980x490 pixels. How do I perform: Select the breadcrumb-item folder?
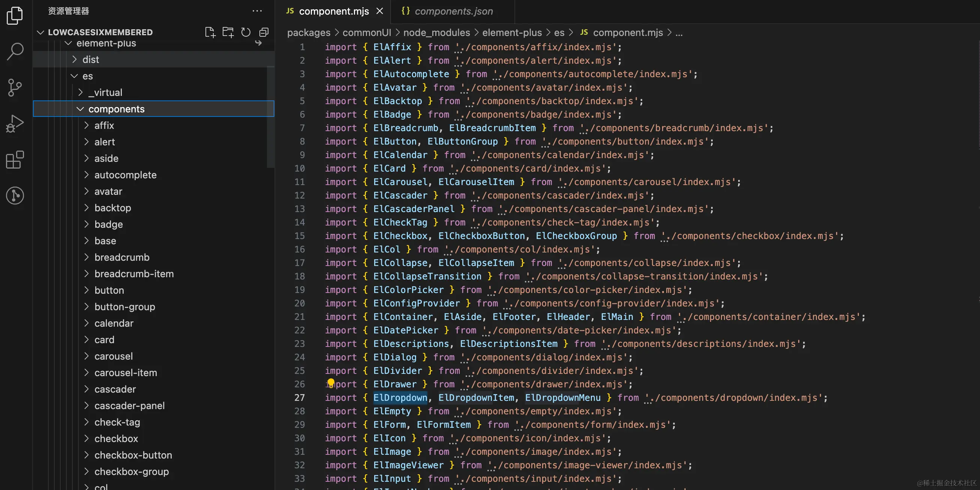(x=154, y=274)
